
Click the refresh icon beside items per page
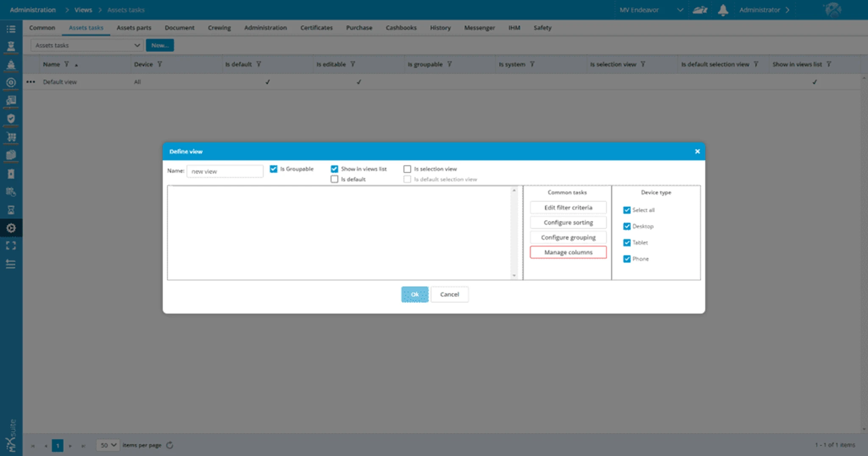coord(170,445)
